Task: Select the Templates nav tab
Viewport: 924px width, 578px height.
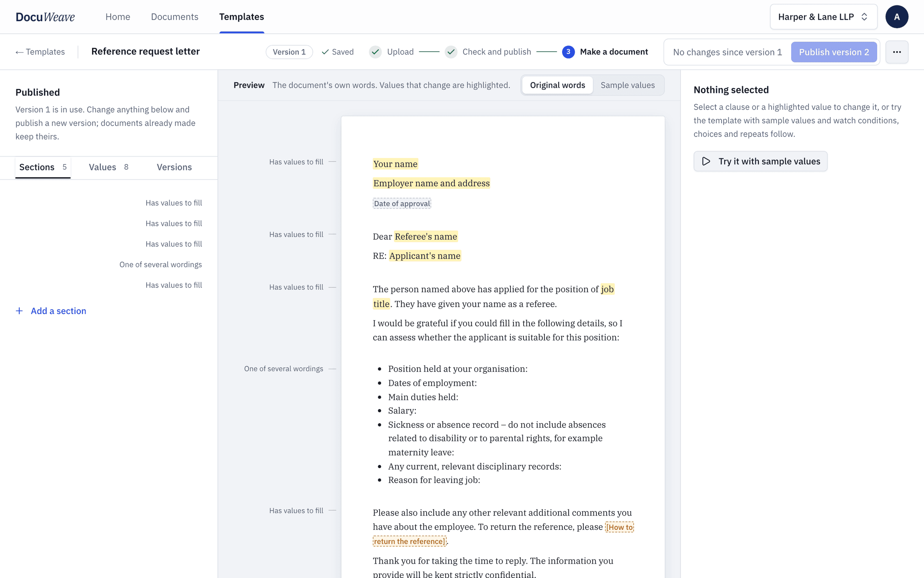Action: (x=241, y=17)
